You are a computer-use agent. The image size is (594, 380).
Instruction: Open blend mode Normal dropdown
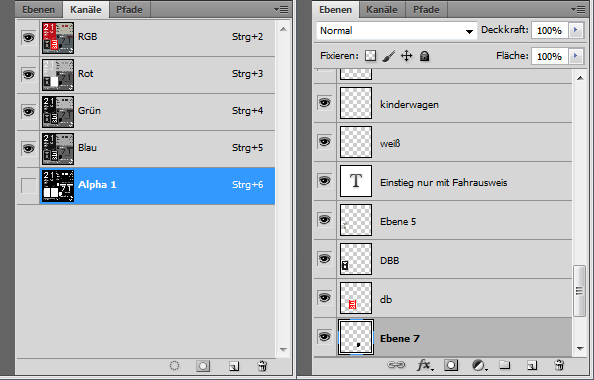pos(396,31)
